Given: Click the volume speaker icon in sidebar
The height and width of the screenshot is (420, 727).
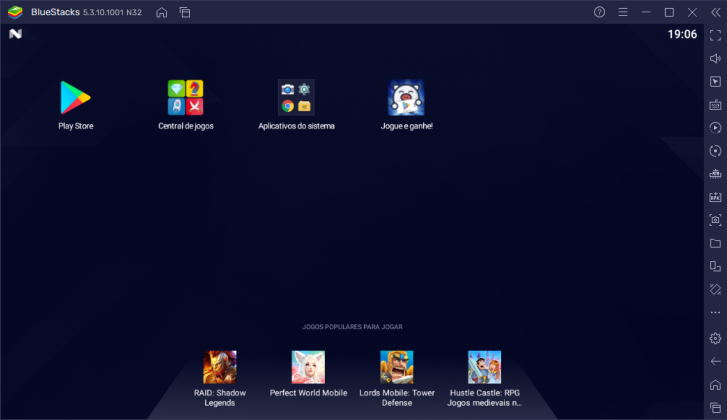Looking at the screenshot, I should click(x=715, y=58).
